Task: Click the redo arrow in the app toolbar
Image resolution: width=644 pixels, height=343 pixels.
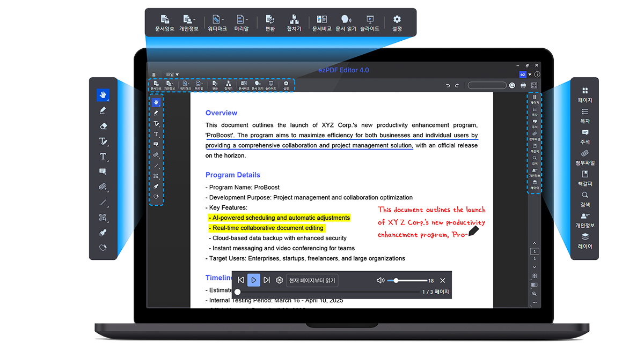Action: point(457,85)
